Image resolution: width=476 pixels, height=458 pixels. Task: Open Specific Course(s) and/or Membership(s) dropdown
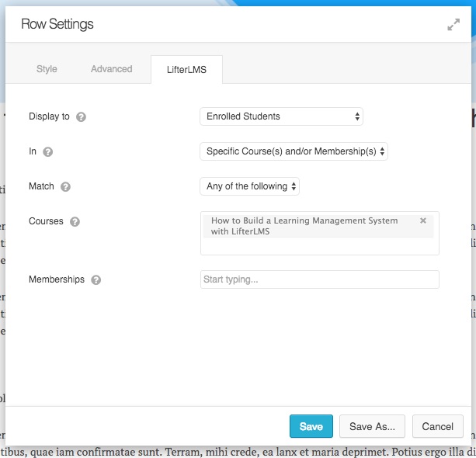pyautogui.click(x=294, y=151)
